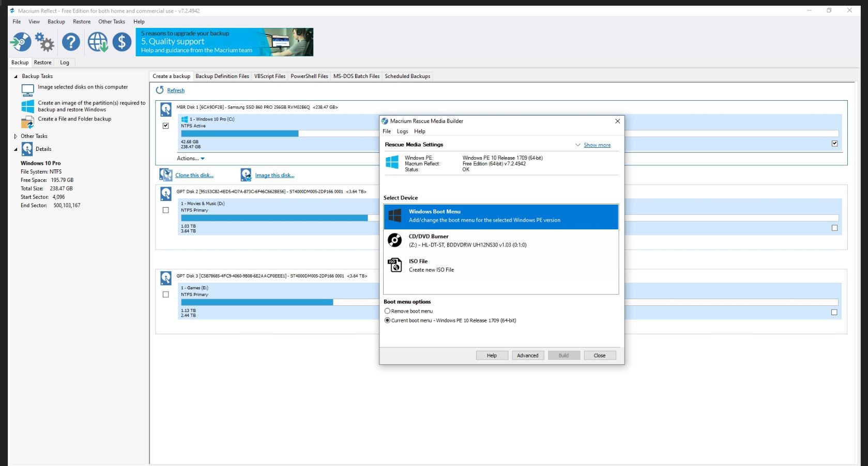The height and width of the screenshot is (466, 868).
Task: Select Create new ISO File row
Action: point(501,266)
